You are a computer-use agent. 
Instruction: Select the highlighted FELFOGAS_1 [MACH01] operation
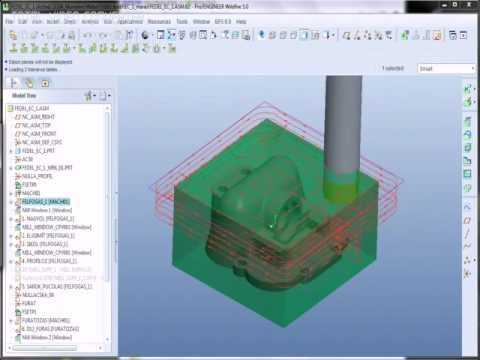point(45,202)
